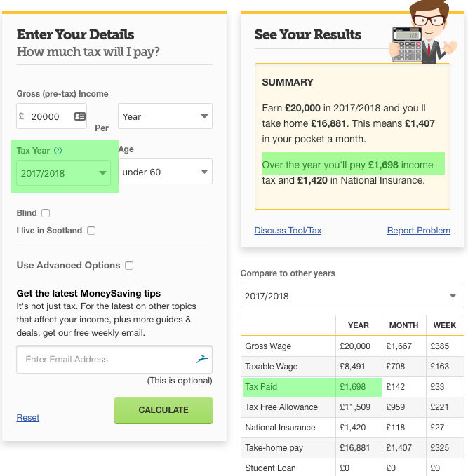Click the email submit arrow icon

pyautogui.click(x=202, y=360)
